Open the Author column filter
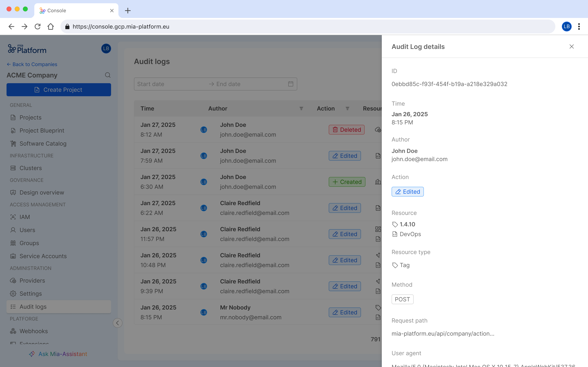 point(301,108)
